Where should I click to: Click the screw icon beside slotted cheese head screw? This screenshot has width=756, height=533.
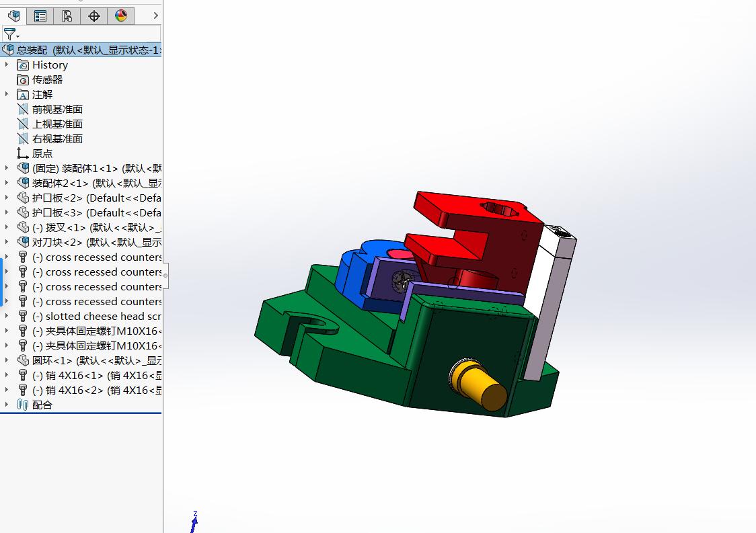tap(22, 316)
